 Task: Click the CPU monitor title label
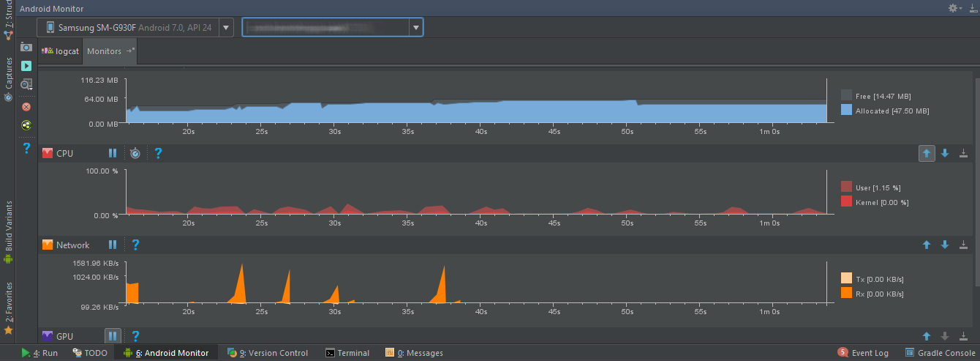64,154
